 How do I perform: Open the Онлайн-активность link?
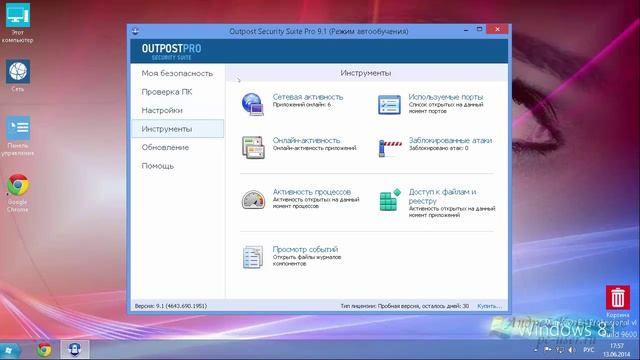(x=306, y=140)
